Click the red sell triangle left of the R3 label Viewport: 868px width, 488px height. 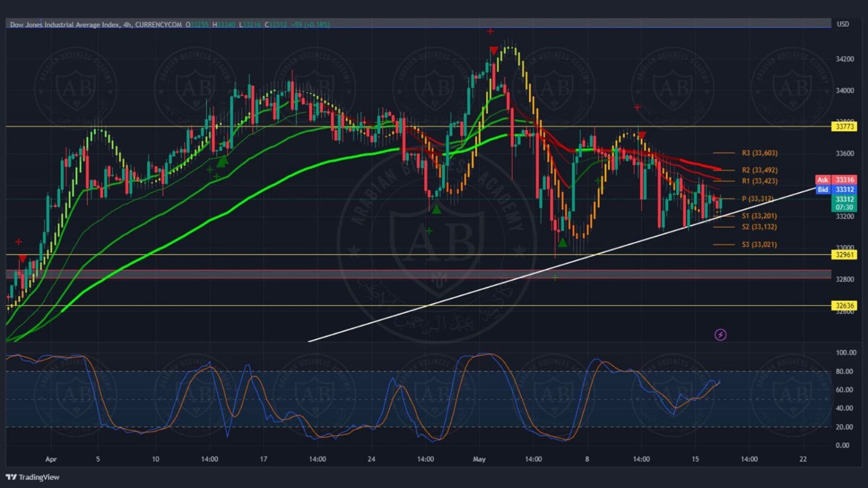[642, 136]
